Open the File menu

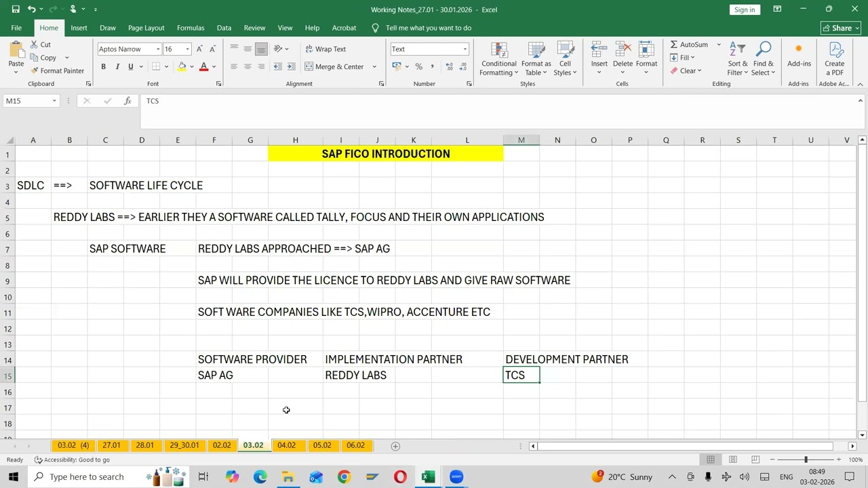click(16, 28)
